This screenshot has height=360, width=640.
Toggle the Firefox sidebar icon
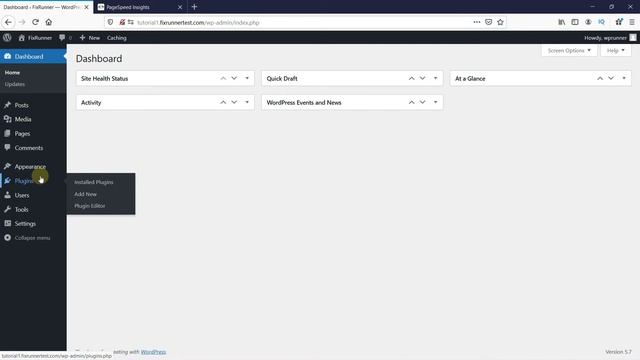click(x=575, y=22)
